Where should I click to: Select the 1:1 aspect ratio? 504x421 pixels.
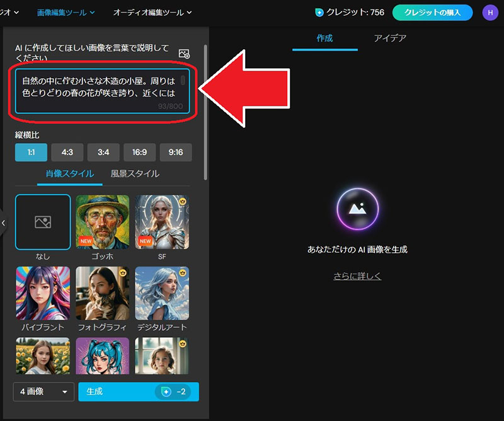tap(31, 153)
